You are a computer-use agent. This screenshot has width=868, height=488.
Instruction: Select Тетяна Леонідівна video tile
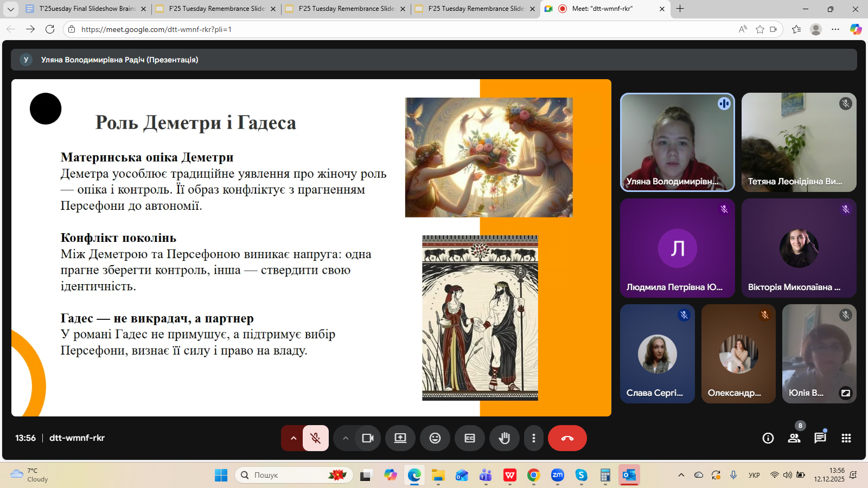[x=799, y=142]
